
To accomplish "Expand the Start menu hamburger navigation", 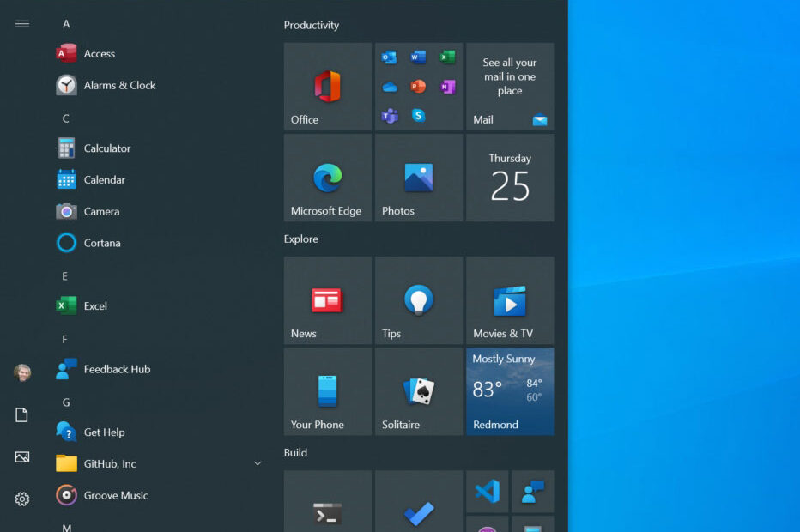I will point(21,23).
